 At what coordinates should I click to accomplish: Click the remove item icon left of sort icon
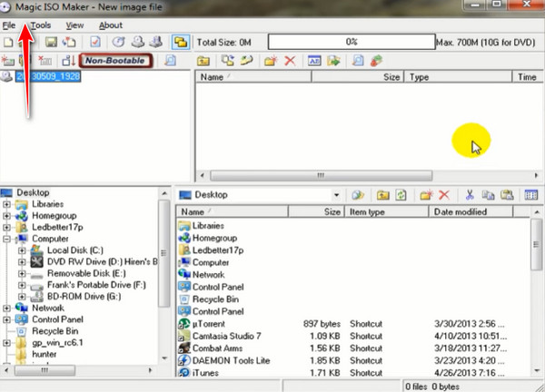pos(45,61)
